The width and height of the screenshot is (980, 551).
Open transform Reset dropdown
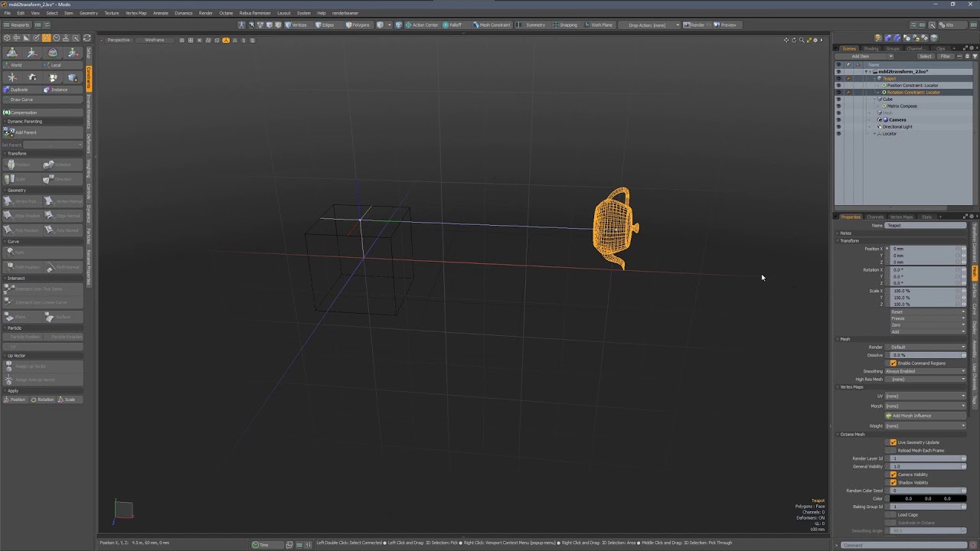point(927,311)
